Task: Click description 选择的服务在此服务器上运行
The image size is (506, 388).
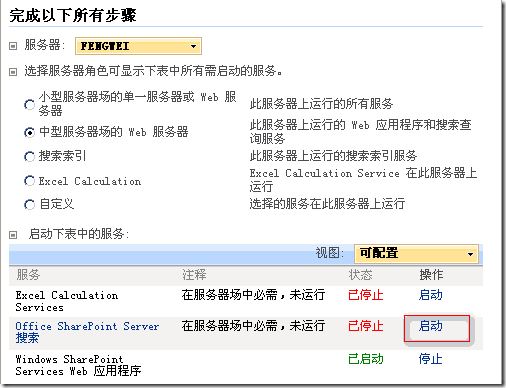Action: coord(327,203)
